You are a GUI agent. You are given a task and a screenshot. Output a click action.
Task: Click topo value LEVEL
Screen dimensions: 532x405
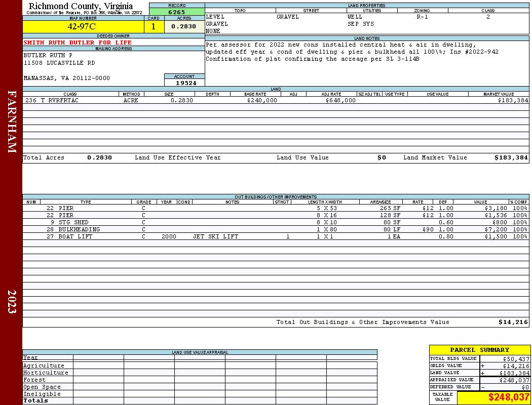point(215,17)
